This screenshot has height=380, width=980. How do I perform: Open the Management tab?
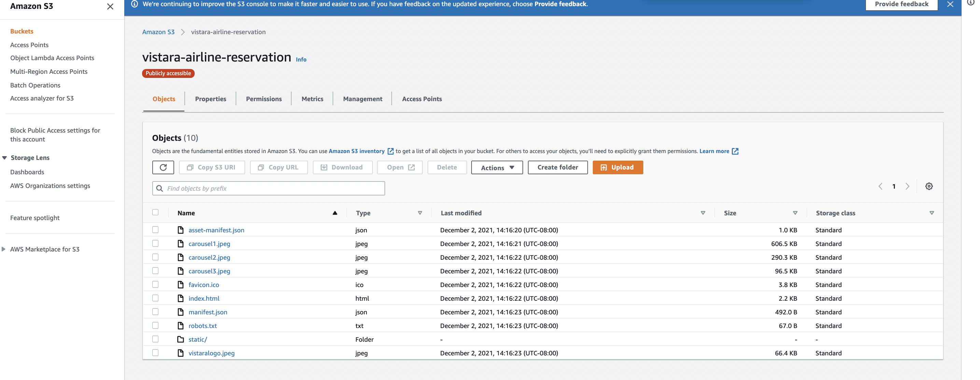(362, 99)
